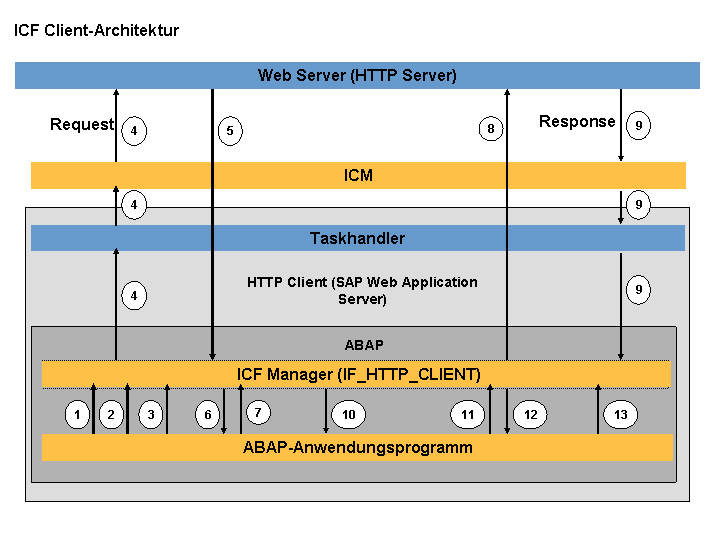Viewport: 720px width, 540px height.
Task: Click the step 12 circle marker
Action: point(530,415)
